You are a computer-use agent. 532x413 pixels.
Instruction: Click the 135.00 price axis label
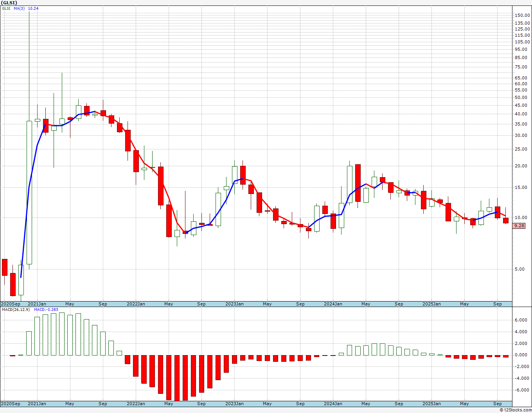coord(523,23)
